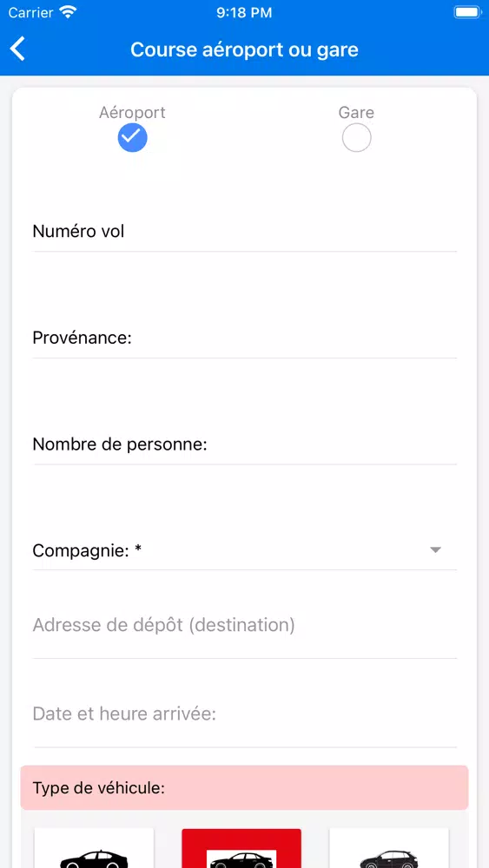Select the Aéroport checked radio button
Screen dimensions: 489x868
[x=132, y=138]
